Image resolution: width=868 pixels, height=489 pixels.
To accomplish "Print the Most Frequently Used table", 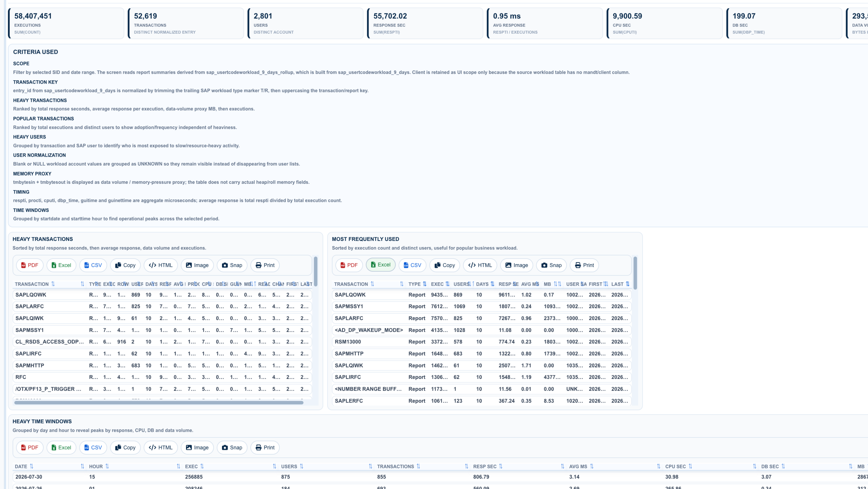I will (x=584, y=265).
